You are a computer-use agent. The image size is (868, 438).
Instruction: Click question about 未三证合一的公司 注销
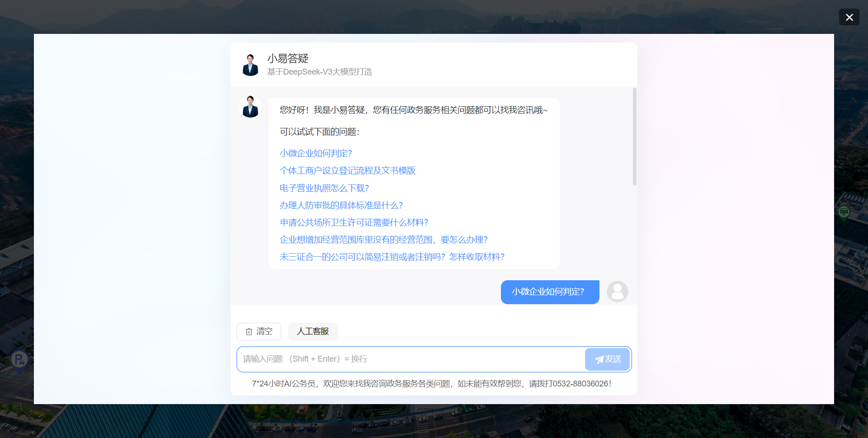[392, 257]
